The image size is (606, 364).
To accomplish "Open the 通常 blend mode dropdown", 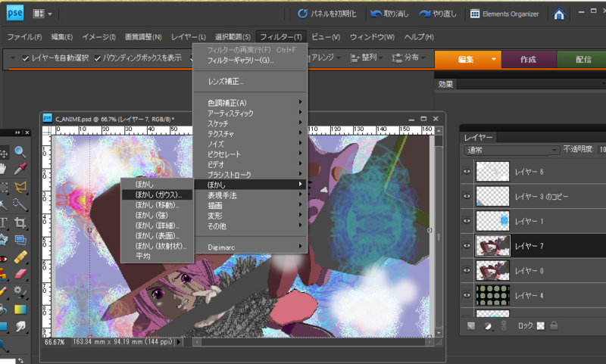I will (x=511, y=150).
